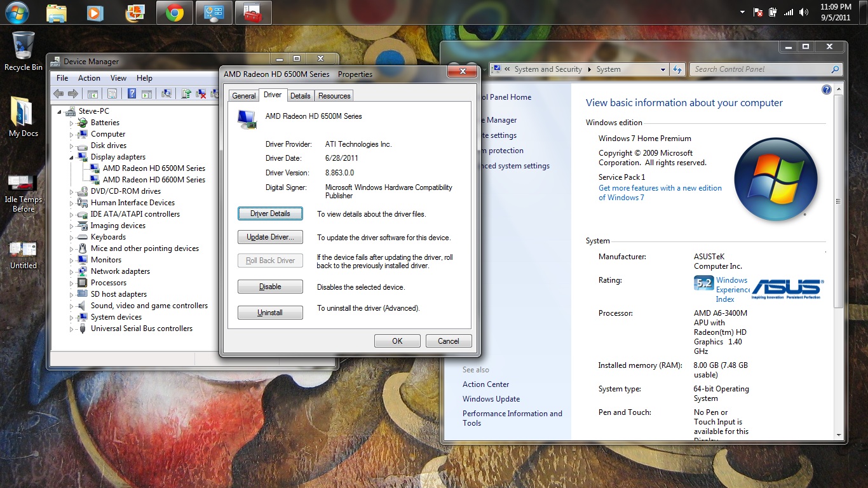Expand the Batteries node
868x488 pixels.
tap(72, 123)
